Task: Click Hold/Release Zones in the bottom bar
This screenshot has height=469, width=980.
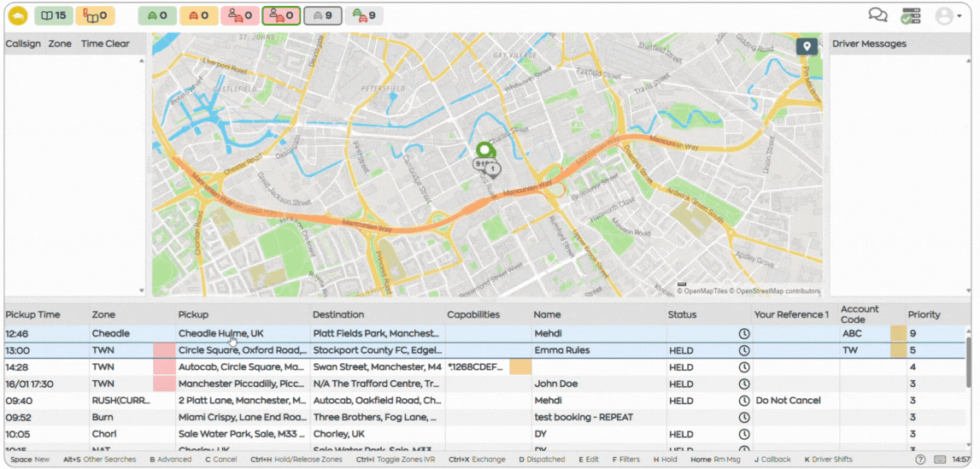Action: pos(296,460)
